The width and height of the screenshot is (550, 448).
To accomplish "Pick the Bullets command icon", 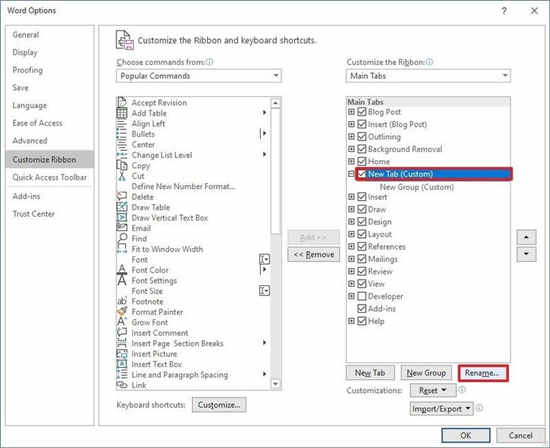I will click(122, 134).
